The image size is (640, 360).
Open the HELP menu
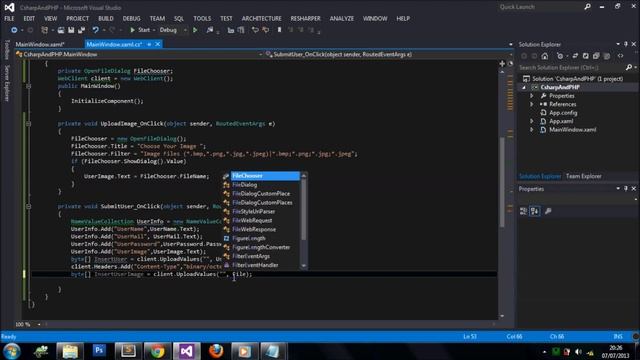pos(403,18)
